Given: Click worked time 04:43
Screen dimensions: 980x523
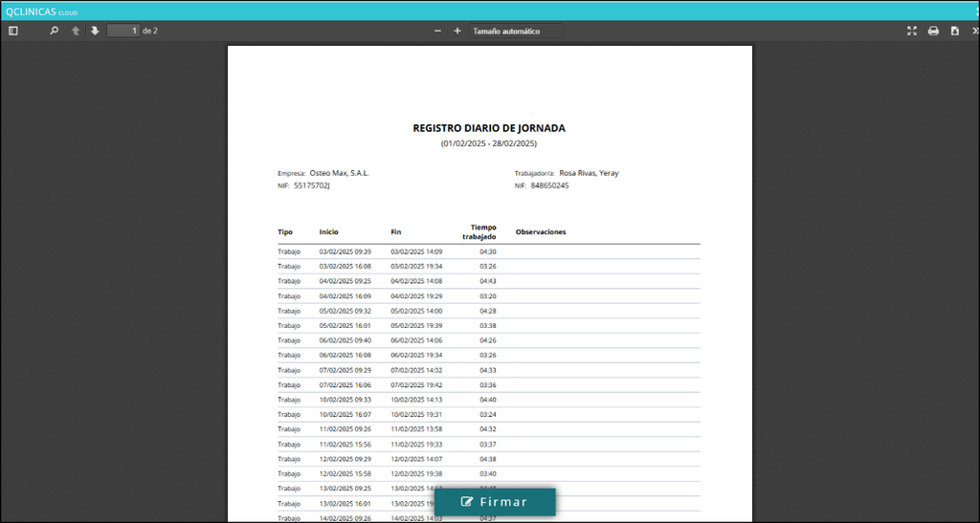Looking at the screenshot, I should [488, 281].
